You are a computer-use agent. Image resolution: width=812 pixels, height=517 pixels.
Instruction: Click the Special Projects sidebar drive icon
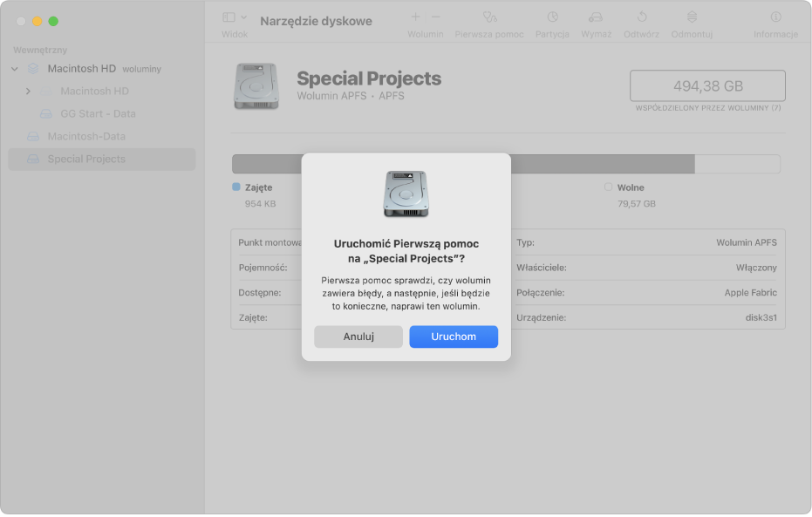33,160
